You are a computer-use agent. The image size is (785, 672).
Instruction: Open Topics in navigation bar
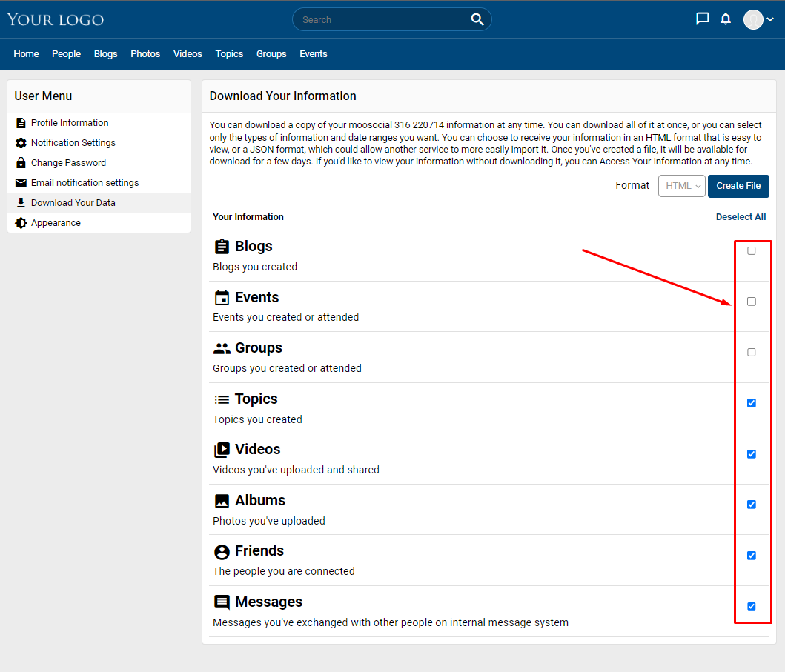(229, 53)
